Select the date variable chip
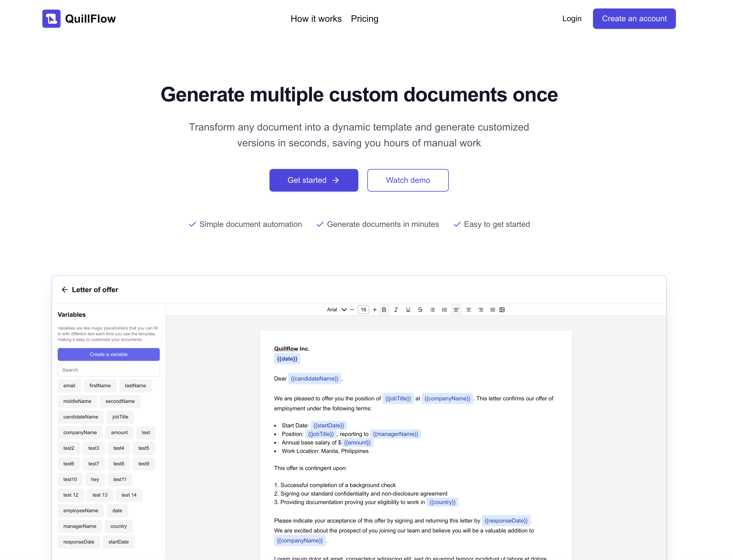 click(117, 511)
